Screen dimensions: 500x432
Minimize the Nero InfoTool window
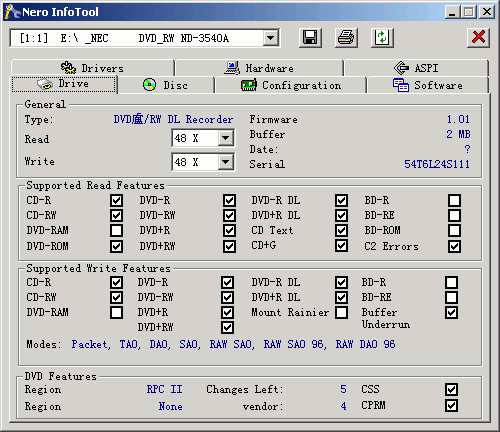pyautogui.click(x=452, y=12)
